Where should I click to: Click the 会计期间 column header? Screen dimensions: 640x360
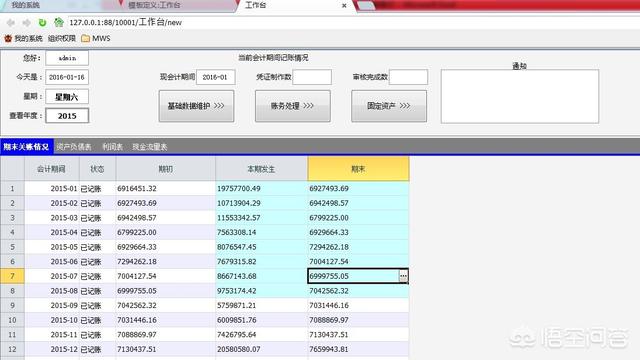(51, 169)
